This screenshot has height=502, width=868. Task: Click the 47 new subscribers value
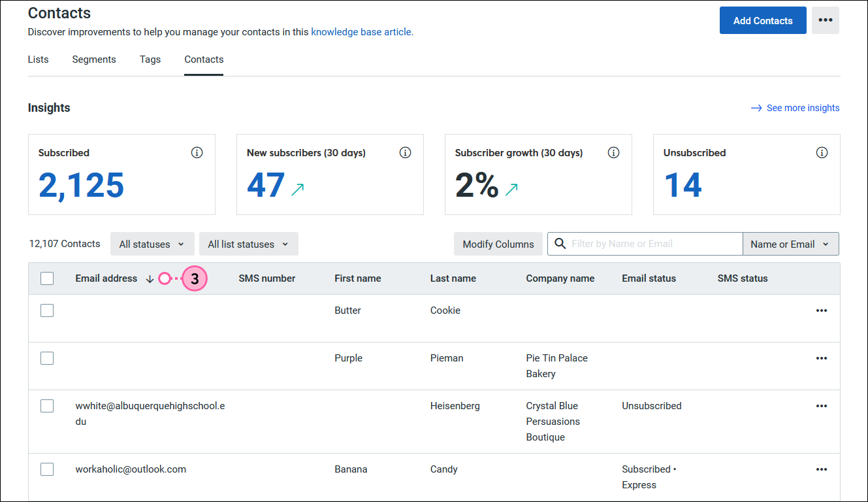point(266,185)
